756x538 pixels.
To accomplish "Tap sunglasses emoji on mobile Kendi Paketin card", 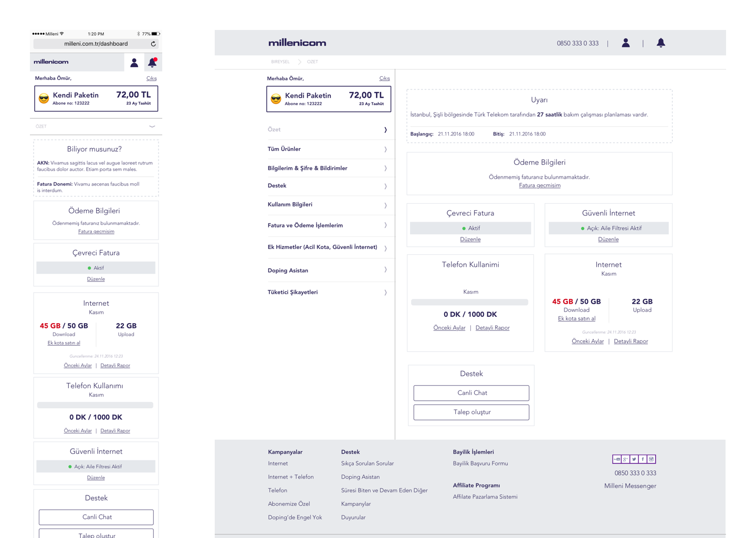I will tap(44, 98).
